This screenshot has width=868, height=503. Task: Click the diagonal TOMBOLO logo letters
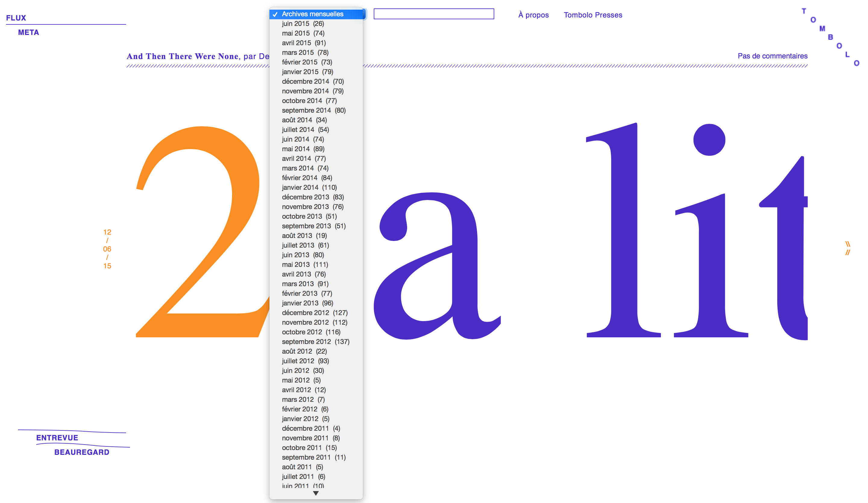(830, 37)
